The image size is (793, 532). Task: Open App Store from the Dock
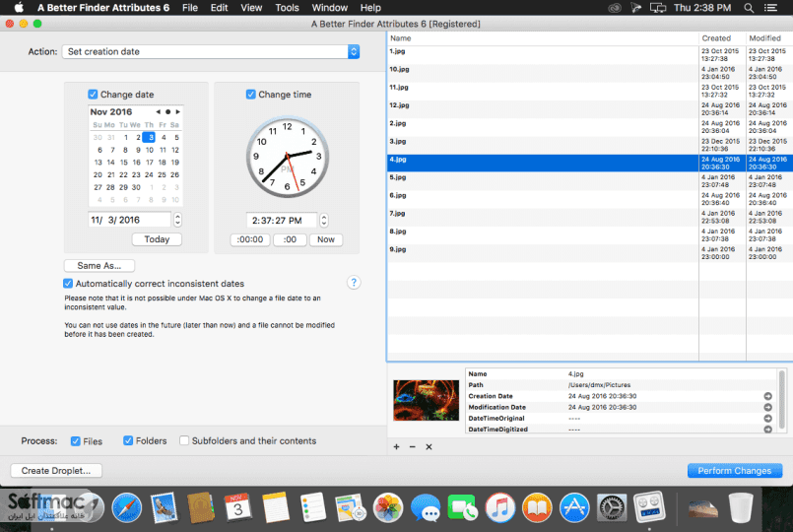(574, 507)
